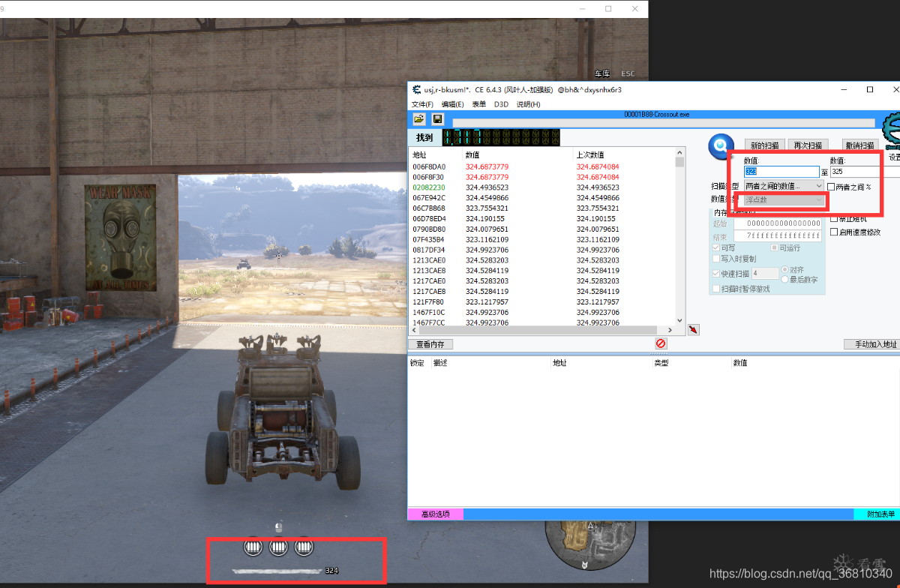Select result row with address 121F7F80

[x=541, y=301]
